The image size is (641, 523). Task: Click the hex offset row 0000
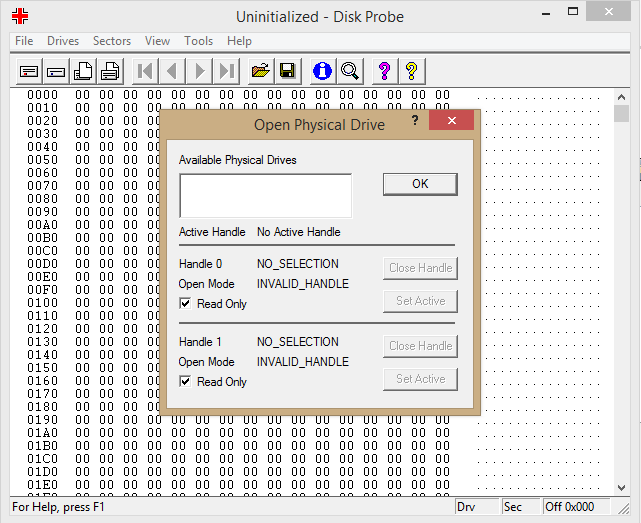(x=43, y=95)
